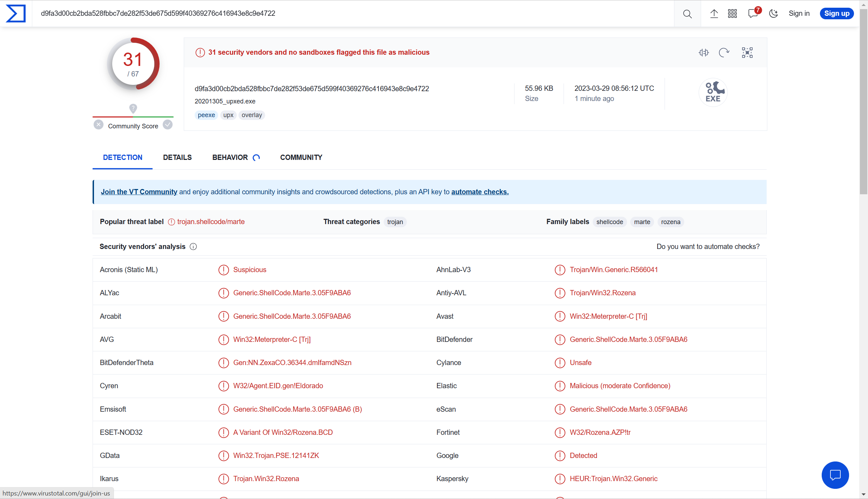The height and width of the screenshot is (499, 868).
Task: Click the Sign up button
Action: [836, 13]
